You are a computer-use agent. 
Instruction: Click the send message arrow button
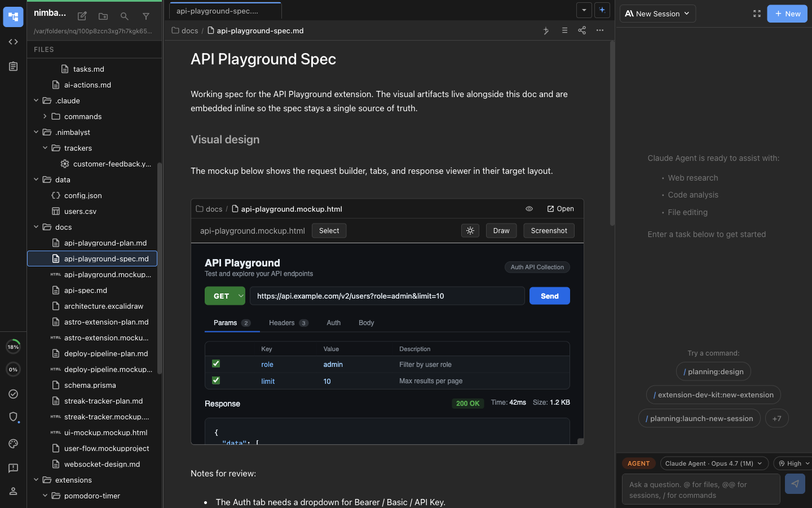coord(795,484)
